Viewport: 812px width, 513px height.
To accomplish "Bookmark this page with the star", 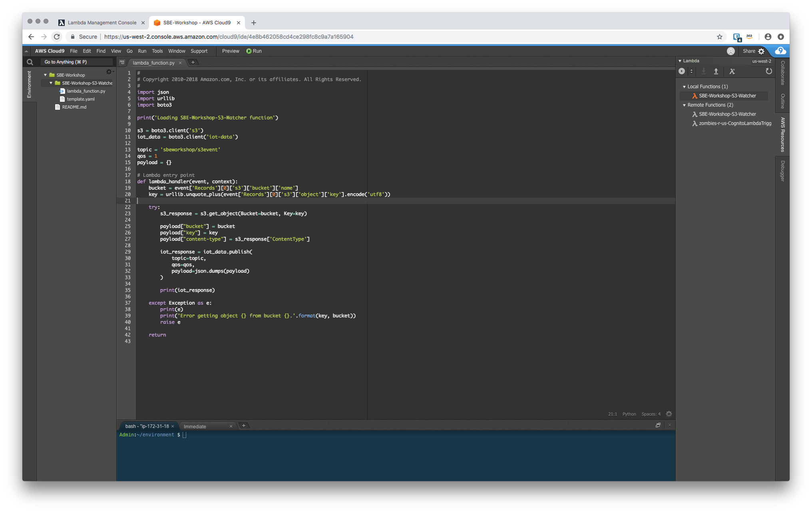I will (719, 37).
